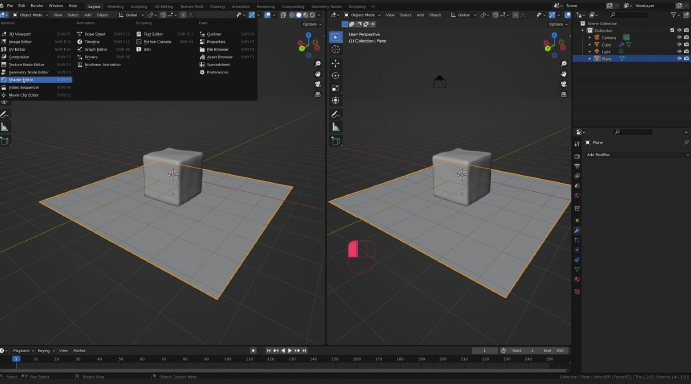Hide the Light via its eye icon
Viewport: 691px width, 384px height.
pos(679,52)
